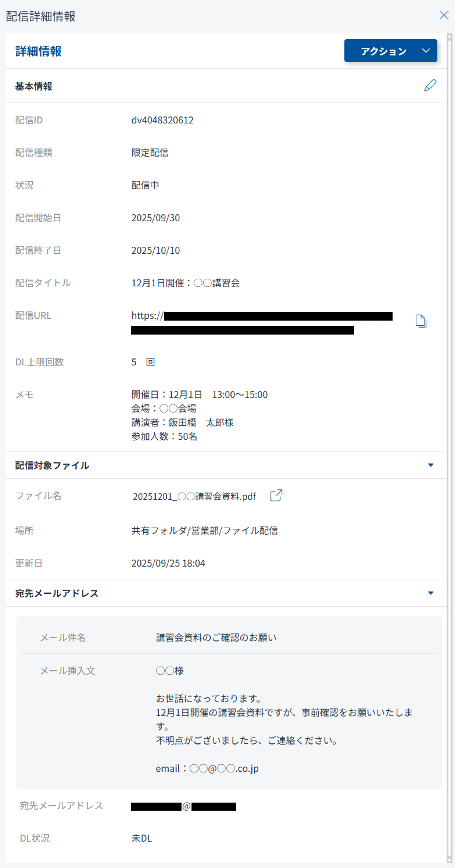
Task: Click the 配信対象ファイル section header text
Action: pos(52,465)
